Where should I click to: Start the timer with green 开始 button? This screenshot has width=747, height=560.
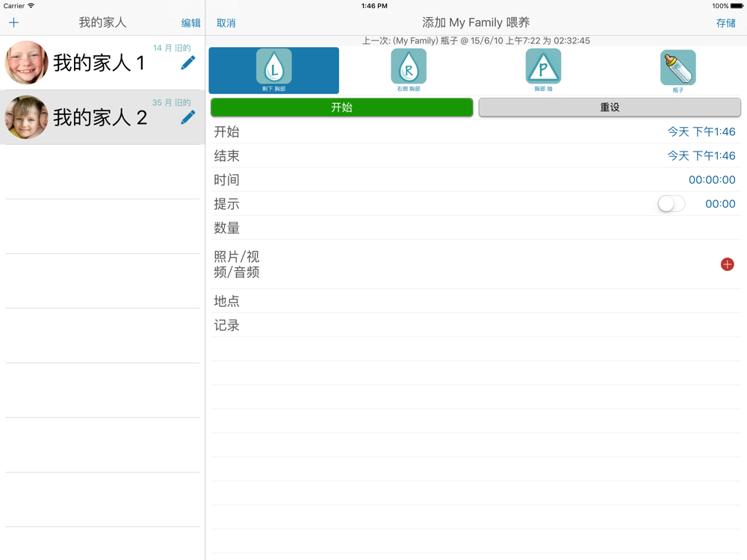341,107
